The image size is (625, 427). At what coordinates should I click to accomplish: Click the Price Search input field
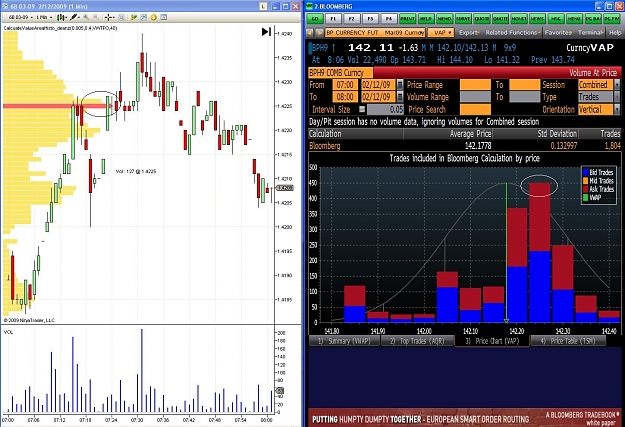click(x=475, y=109)
